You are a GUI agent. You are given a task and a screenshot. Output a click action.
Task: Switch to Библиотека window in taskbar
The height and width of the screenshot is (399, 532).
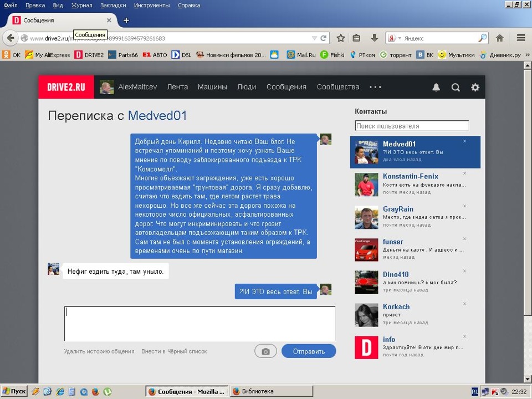click(272, 392)
